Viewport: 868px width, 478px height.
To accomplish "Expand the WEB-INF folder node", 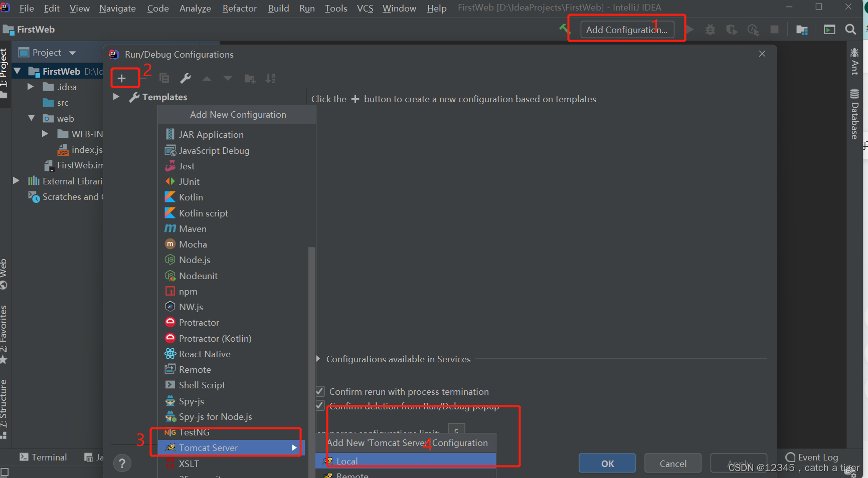I will tap(45, 134).
